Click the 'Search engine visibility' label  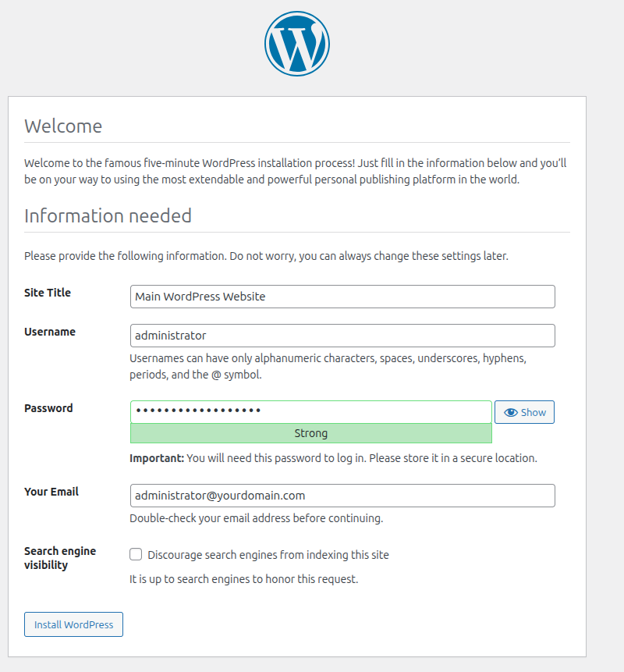[60, 557]
